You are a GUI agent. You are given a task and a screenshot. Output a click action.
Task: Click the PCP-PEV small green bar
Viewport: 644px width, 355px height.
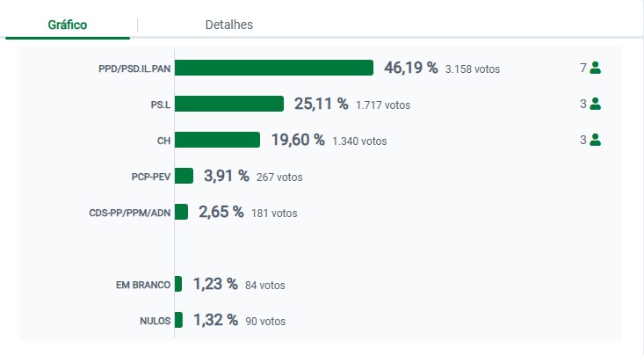point(184,176)
